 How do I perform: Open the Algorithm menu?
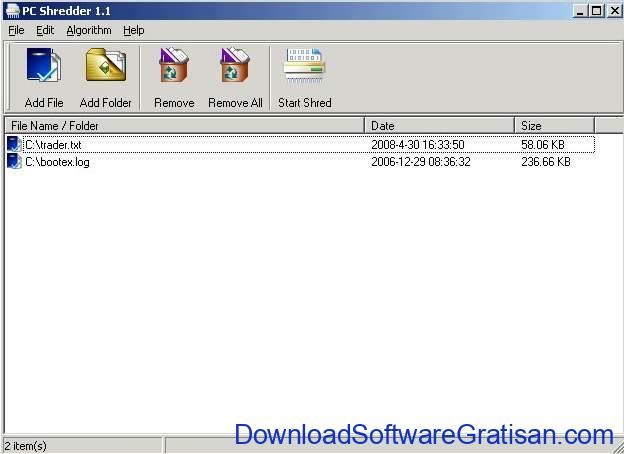click(x=89, y=30)
